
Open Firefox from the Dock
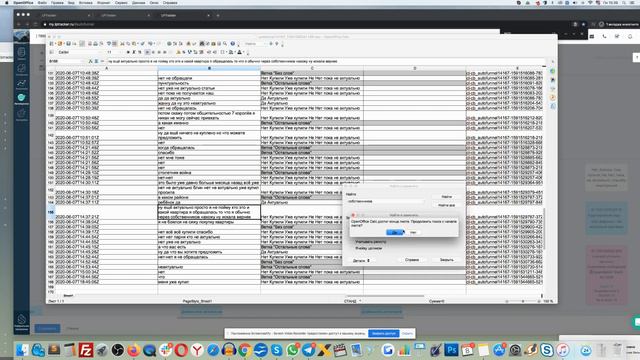(x=133, y=350)
